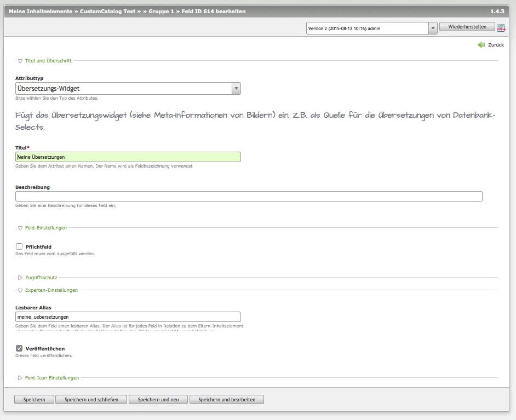516x420 pixels.
Task: Collapse the Titel und Überschrift section
Action: click(48, 61)
